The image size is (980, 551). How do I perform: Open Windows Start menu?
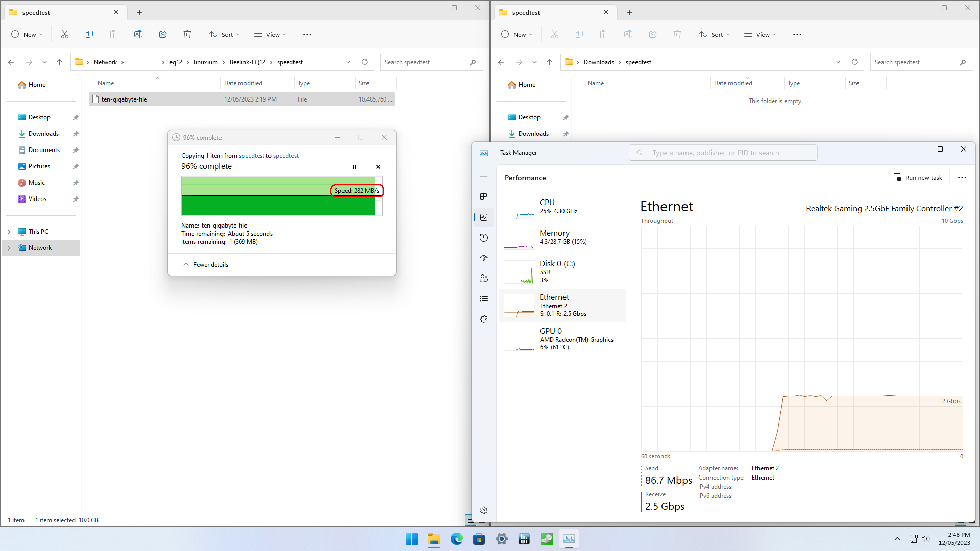click(411, 539)
